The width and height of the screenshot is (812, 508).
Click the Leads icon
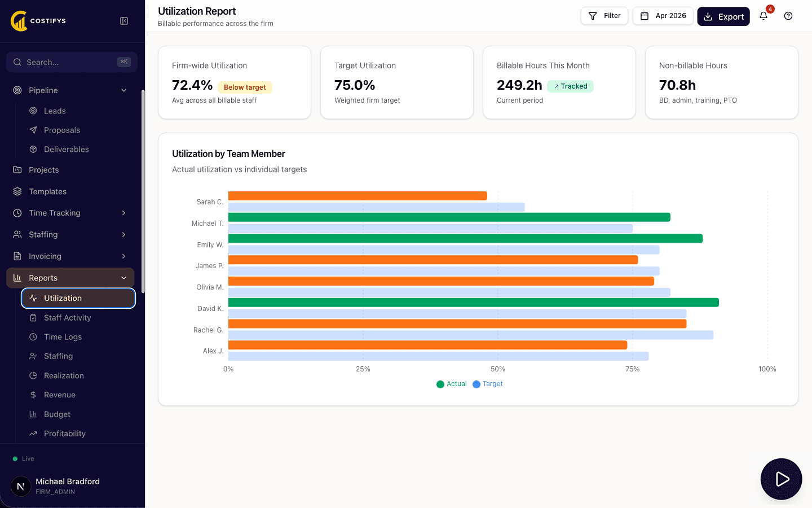click(x=33, y=111)
